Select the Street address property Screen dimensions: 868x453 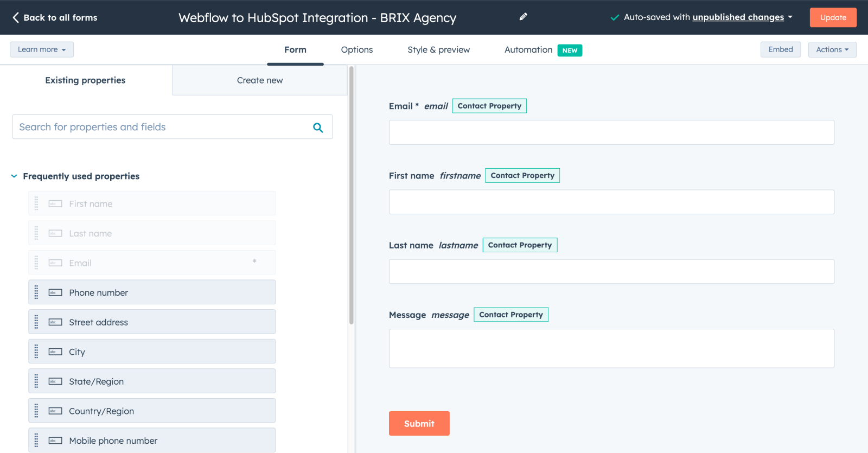(152, 322)
